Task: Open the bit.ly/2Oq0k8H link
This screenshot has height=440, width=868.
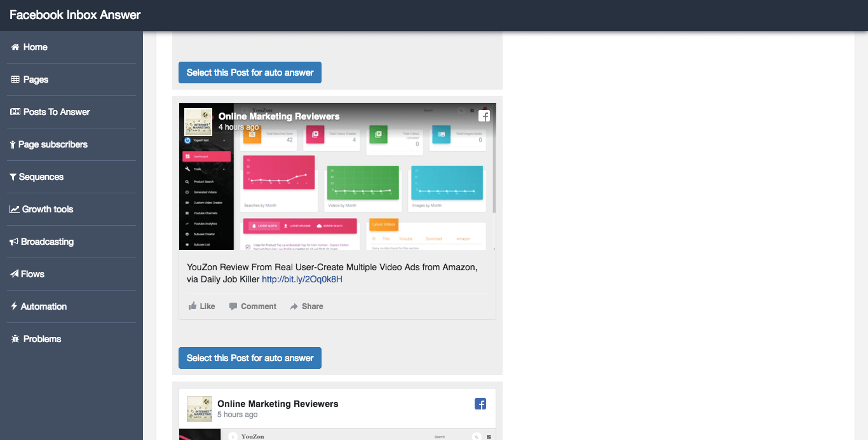Action: (302, 279)
